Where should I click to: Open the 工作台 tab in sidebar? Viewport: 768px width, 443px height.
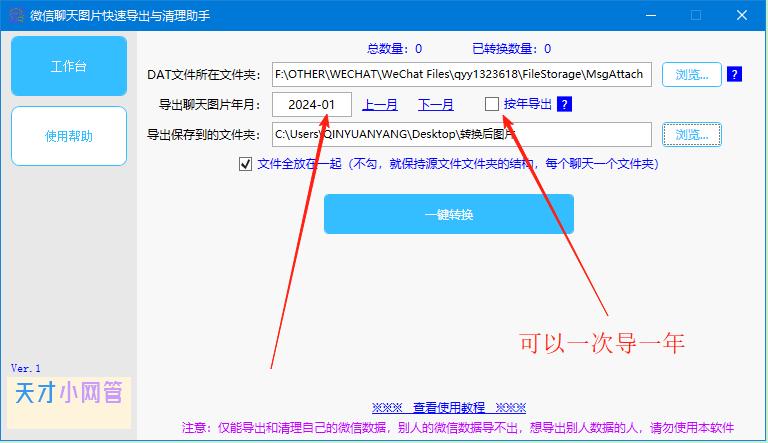(x=69, y=66)
